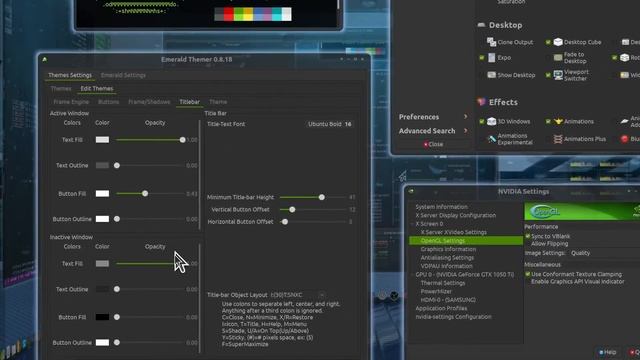Select Antialiasing Settings in NVIDIA tree
This screenshot has height=360, width=640.
447,258
